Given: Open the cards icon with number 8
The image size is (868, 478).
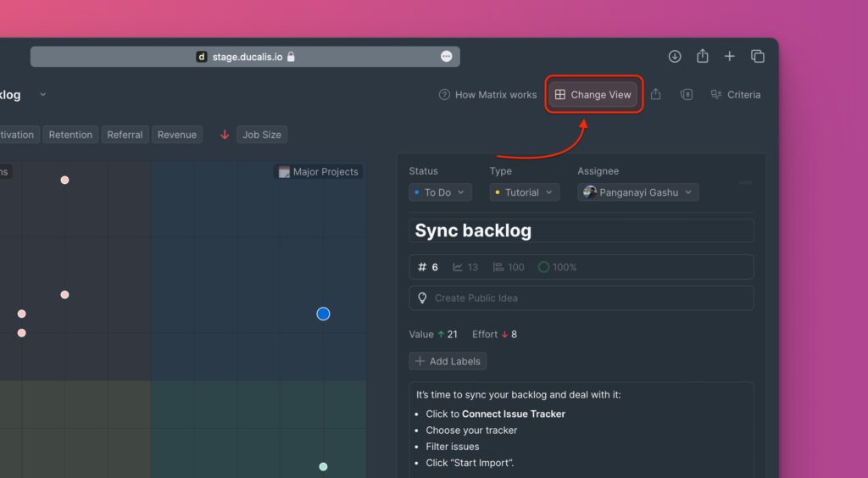Looking at the screenshot, I should click(x=687, y=95).
